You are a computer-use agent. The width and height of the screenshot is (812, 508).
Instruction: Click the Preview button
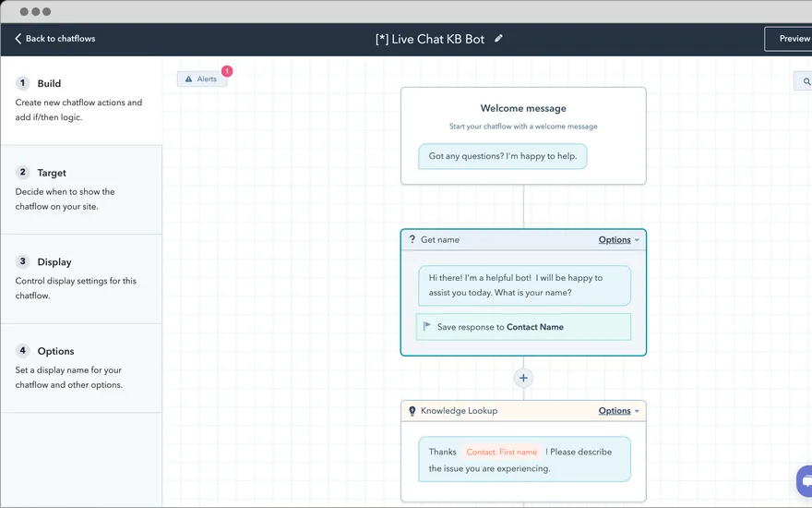click(788, 39)
